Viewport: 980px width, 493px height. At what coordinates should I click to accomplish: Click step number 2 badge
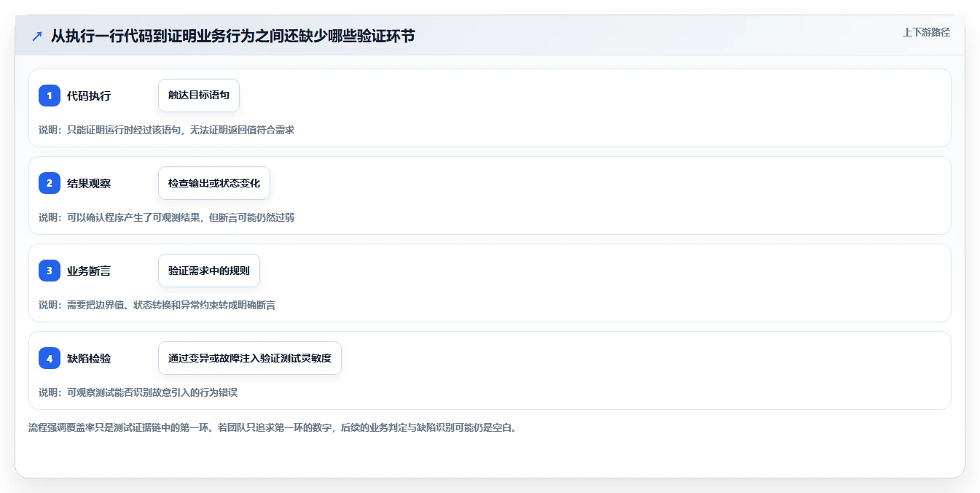point(50,183)
